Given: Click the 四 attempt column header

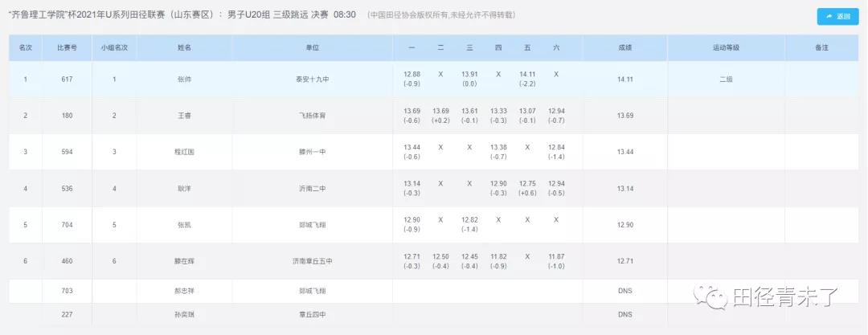Looking at the screenshot, I should pyautogui.click(x=498, y=48).
